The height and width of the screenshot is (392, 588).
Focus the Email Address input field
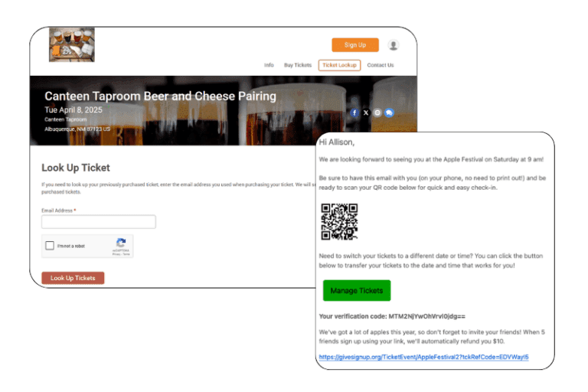coord(98,222)
